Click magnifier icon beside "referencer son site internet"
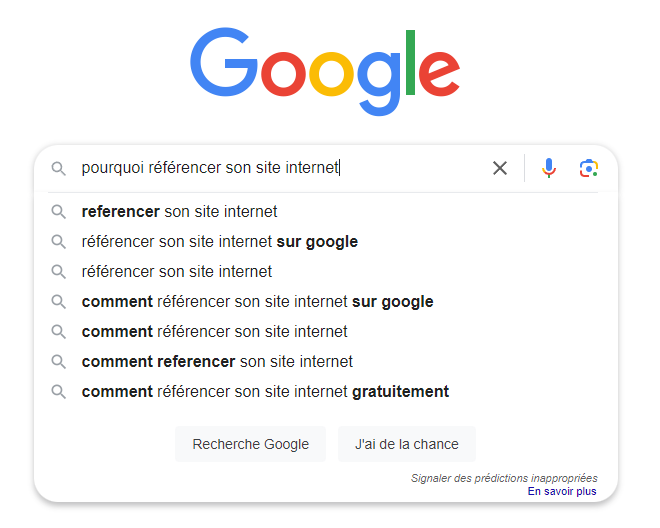Viewport: 660px width, 528px height. click(59, 212)
